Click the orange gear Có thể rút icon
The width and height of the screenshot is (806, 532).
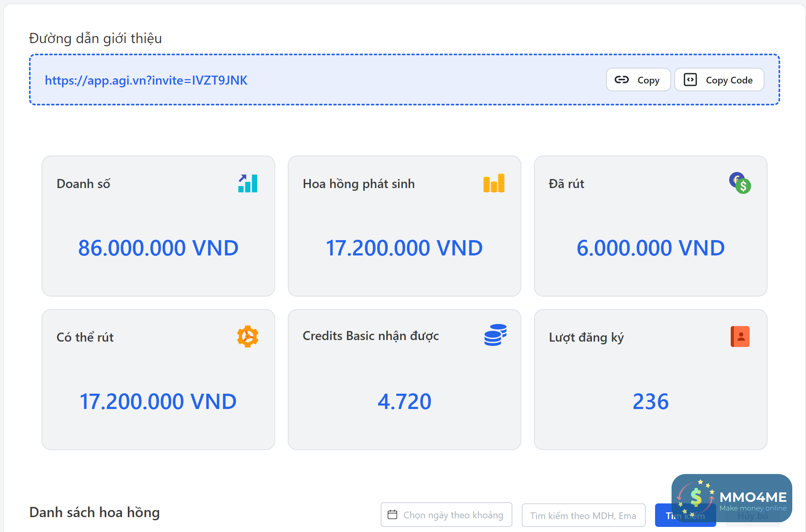click(248, 337)
